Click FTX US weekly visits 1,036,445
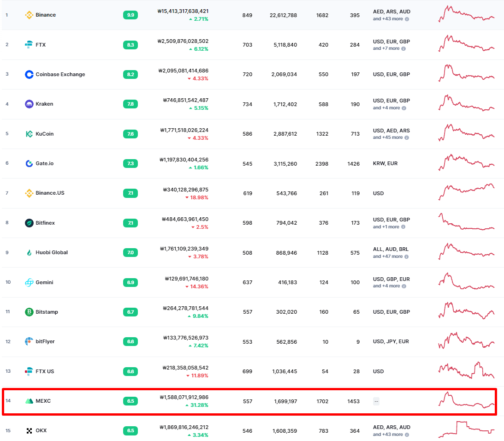Screen dimensions: 504x441 point(285,371)
